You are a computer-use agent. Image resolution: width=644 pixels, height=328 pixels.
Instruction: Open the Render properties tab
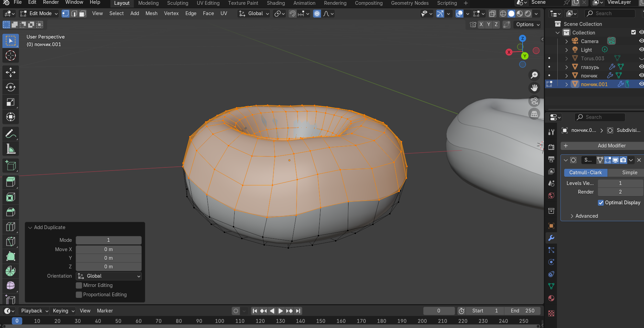551,147
